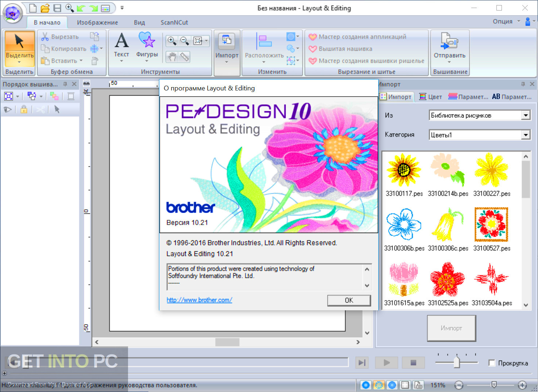
Task: Open the magnifier preview icon in quick toolbar
Action: point(69,8)
